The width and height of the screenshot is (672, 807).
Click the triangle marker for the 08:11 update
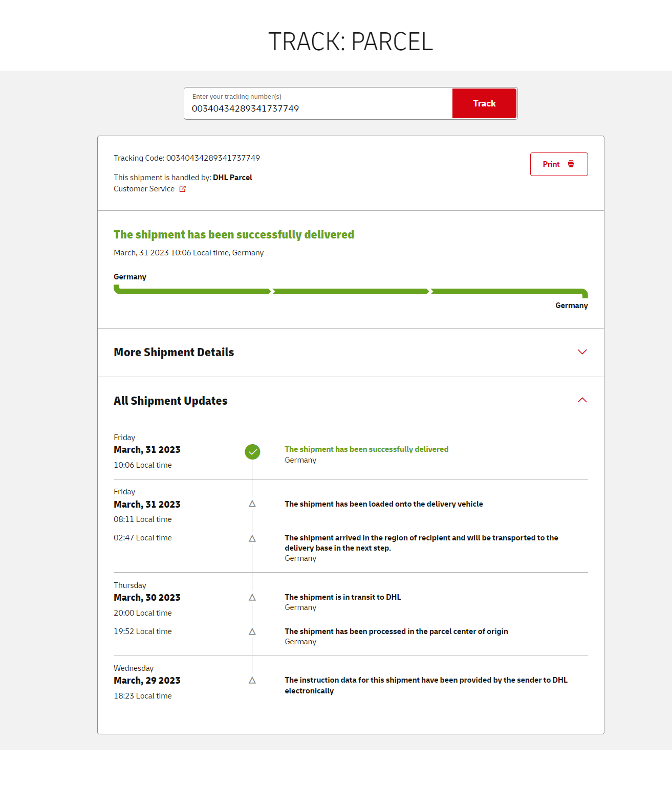coord(252,504)
